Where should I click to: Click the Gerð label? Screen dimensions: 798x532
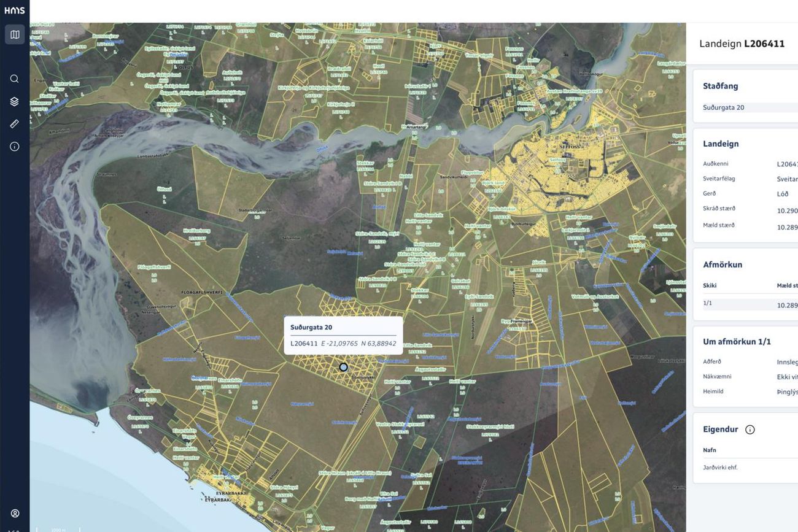point(710,193)
